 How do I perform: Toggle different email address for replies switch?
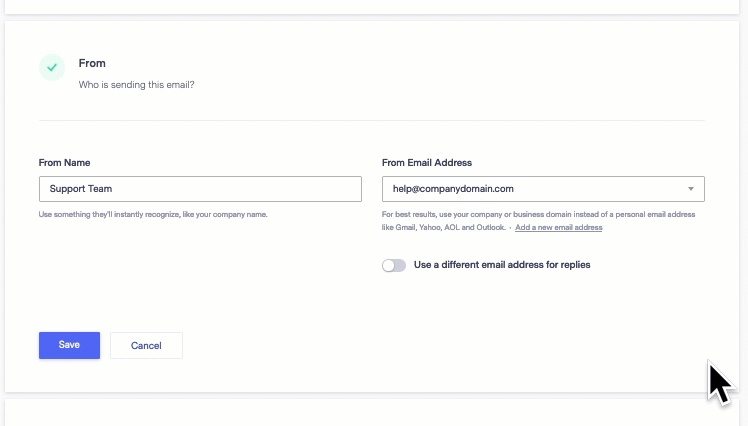[x=394, y=265]
